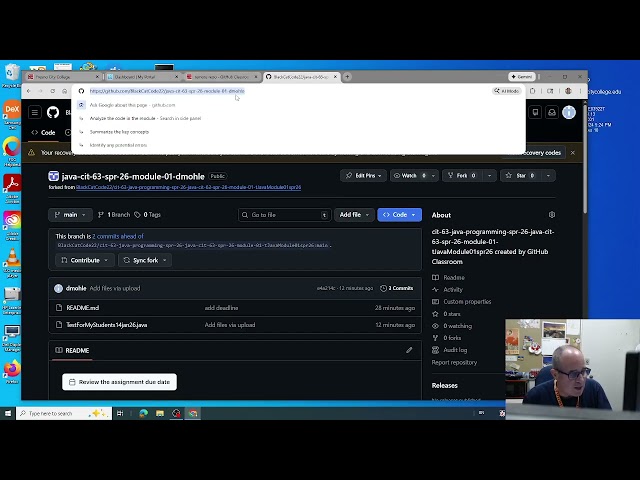Expand the main branch dropdown
640x480 pixels.
click(x=69, y=214)
